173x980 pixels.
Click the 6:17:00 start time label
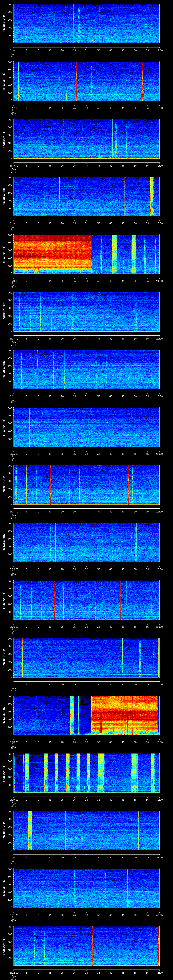click(14, 108)
